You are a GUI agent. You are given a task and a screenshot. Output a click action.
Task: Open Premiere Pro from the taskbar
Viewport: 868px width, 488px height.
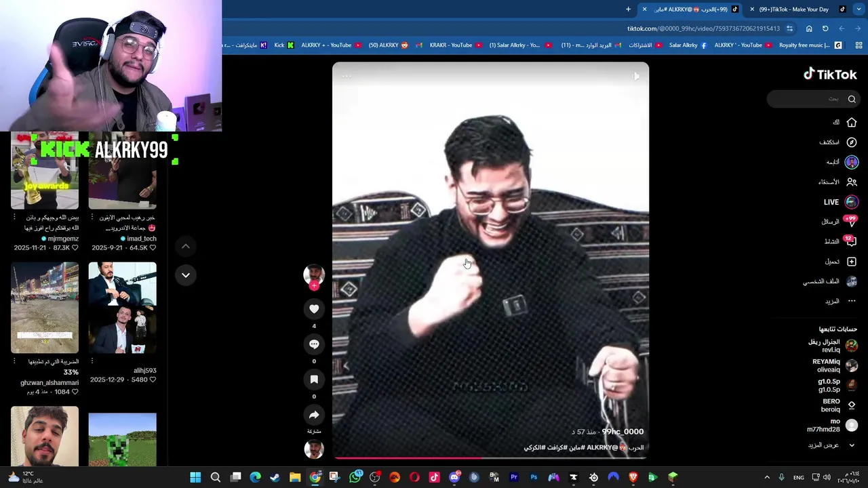pos(514,477)
